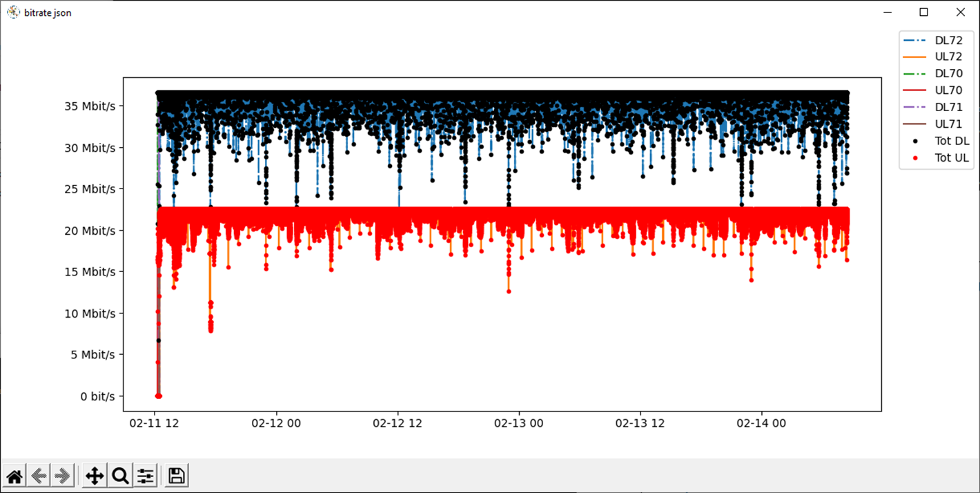
Task: Click the UL71 legend entry
Action: 933,124
